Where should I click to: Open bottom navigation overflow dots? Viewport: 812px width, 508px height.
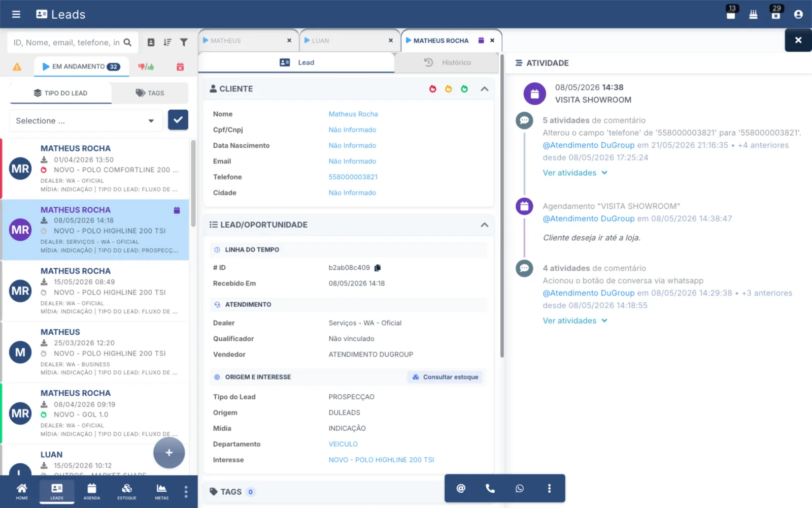186,491
